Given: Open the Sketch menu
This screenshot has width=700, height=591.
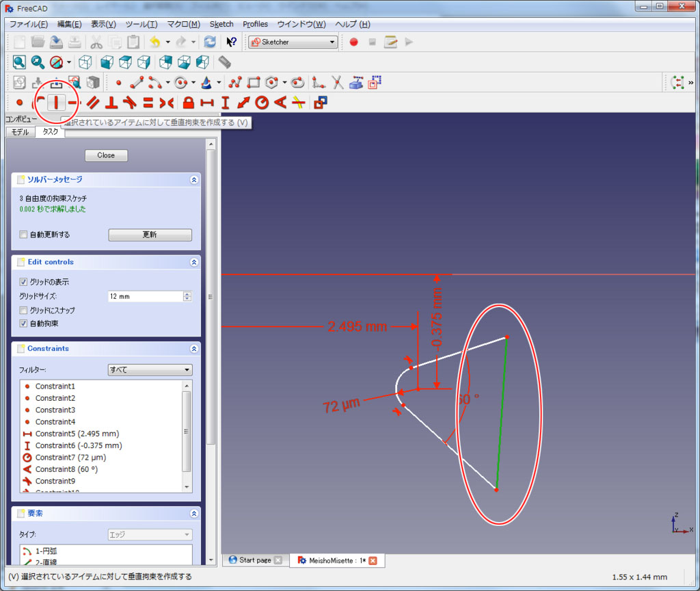Looking at the screenshot, I should (x=221, y=24).
